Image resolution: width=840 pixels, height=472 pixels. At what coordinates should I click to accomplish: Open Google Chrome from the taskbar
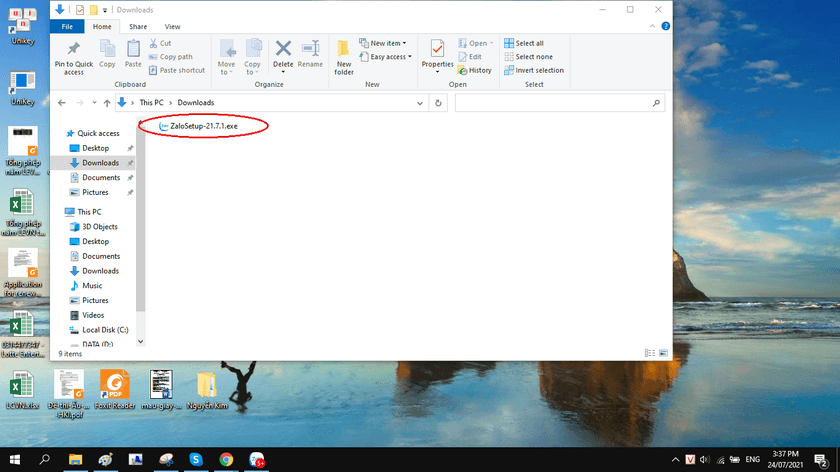227,459
